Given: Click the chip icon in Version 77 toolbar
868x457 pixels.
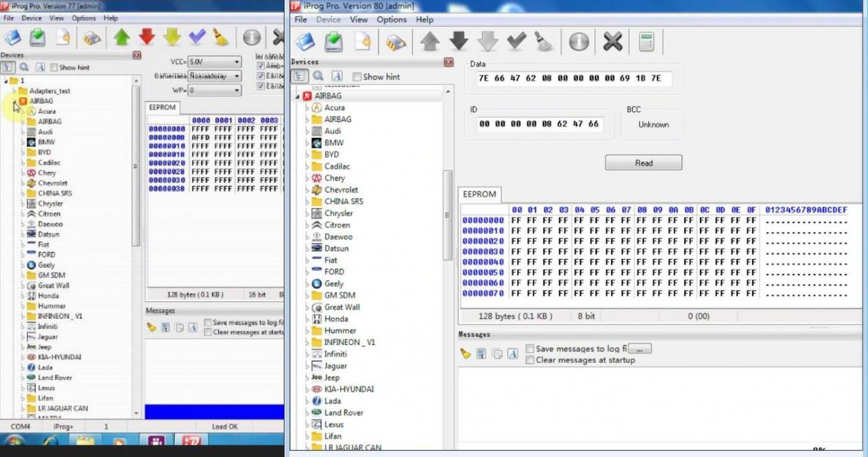Looking at the screenshot, I should pos(92,38).
